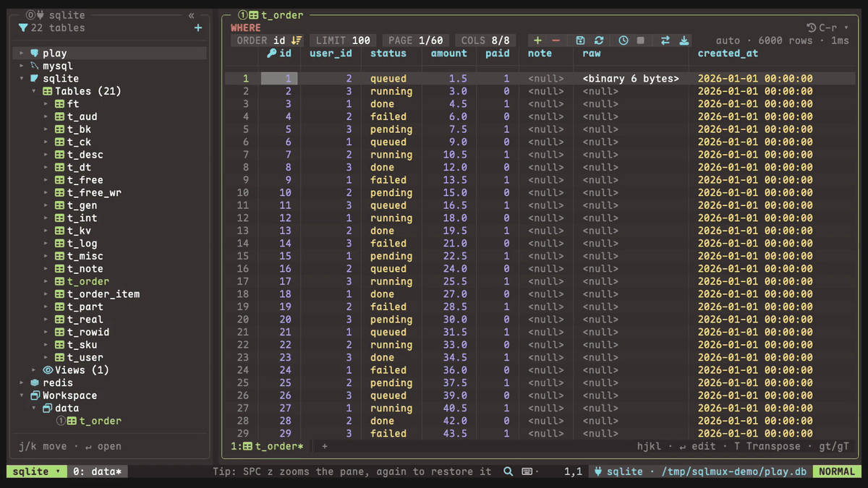Save changes with the floppy disk icon
The image size is (868, 488).
pos(580,40)
